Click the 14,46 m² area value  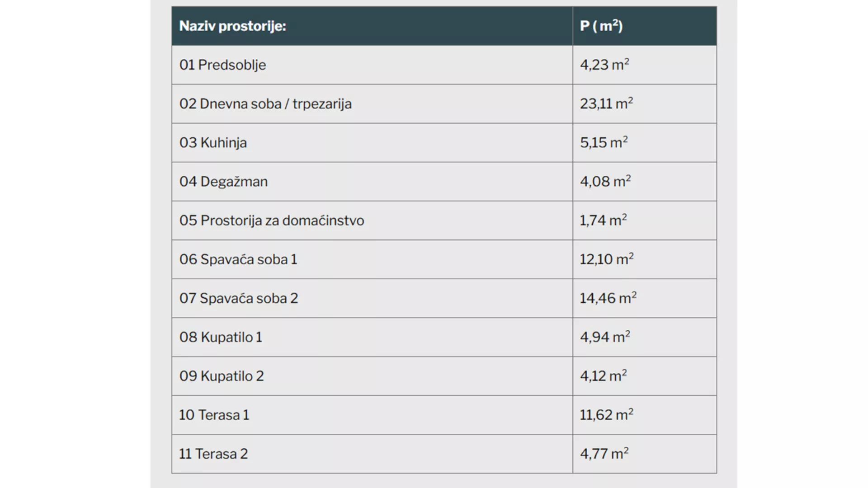pos(608,298)
